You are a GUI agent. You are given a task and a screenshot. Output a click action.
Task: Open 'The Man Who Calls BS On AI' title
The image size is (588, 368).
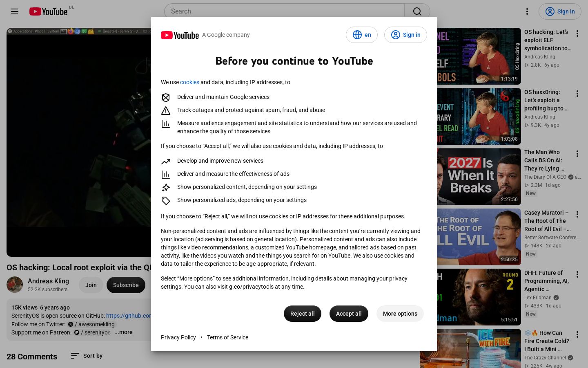pyautogui.click(x=544, y=160)
